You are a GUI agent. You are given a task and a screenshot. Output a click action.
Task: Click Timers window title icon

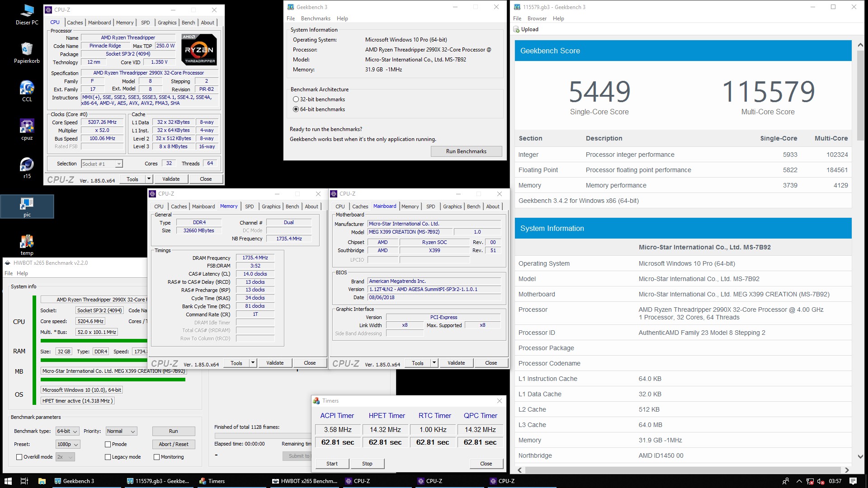316,401
